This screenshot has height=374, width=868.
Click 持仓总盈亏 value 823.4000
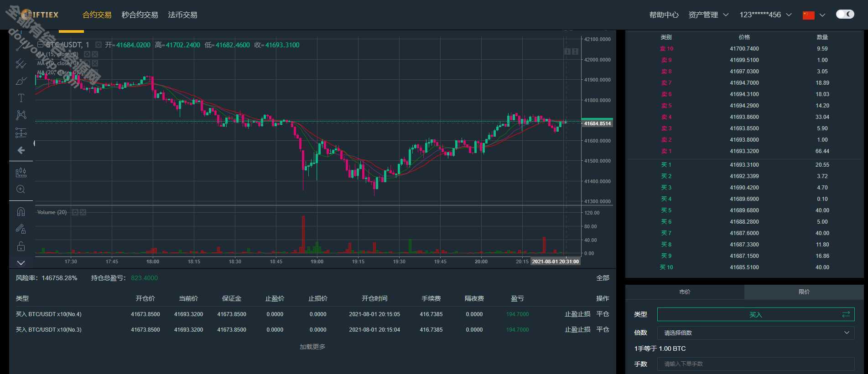[144, 278]
